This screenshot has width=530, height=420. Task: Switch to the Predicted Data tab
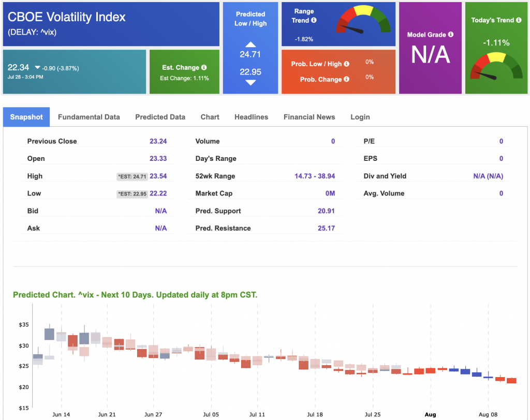[x=160, y=117]
